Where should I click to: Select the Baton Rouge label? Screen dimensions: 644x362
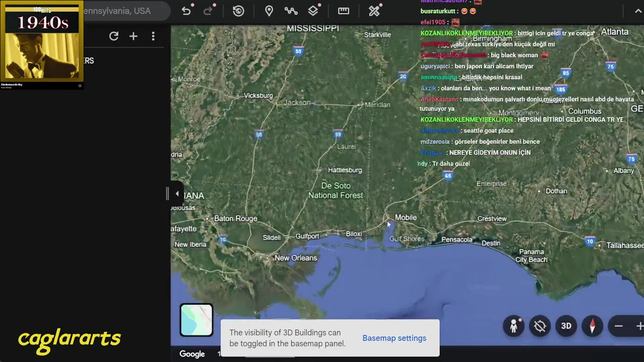tap(235, 218)
